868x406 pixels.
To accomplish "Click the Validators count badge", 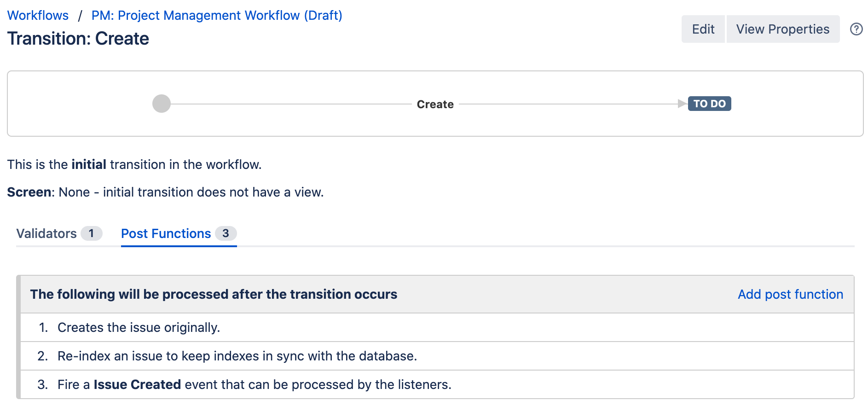I will coord(91,233).
